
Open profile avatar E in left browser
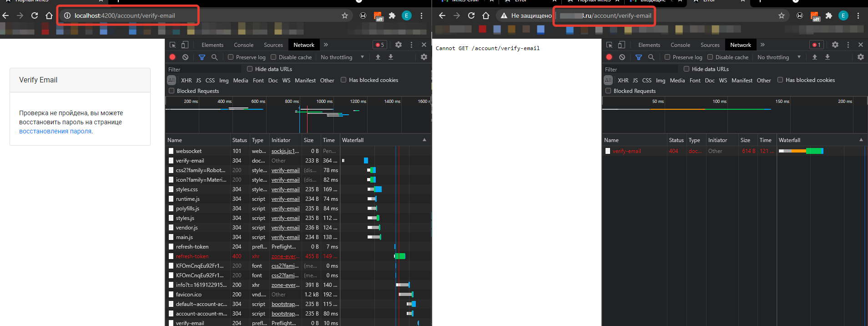coord(407,15)
